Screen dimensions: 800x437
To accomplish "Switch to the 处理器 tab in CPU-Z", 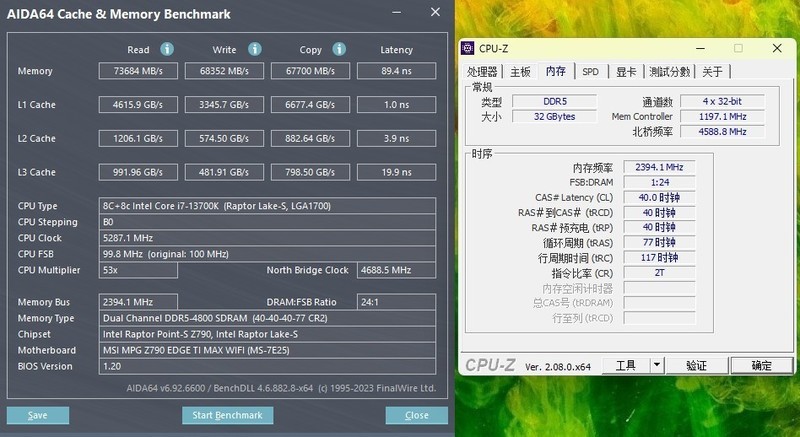I will tap(482, 72).
